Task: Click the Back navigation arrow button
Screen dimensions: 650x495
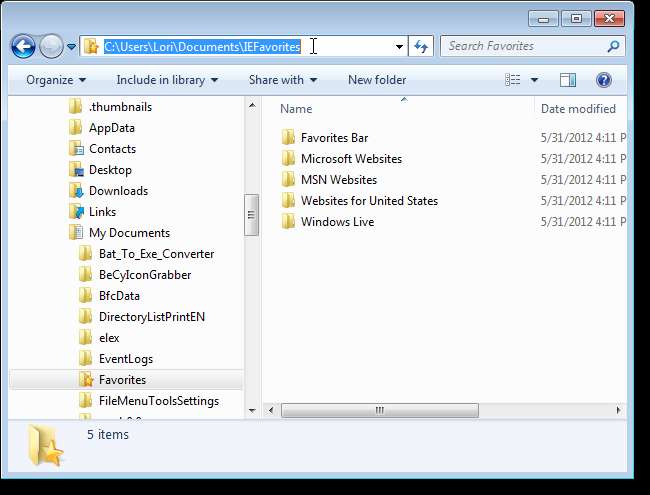Action: [24, 46]
